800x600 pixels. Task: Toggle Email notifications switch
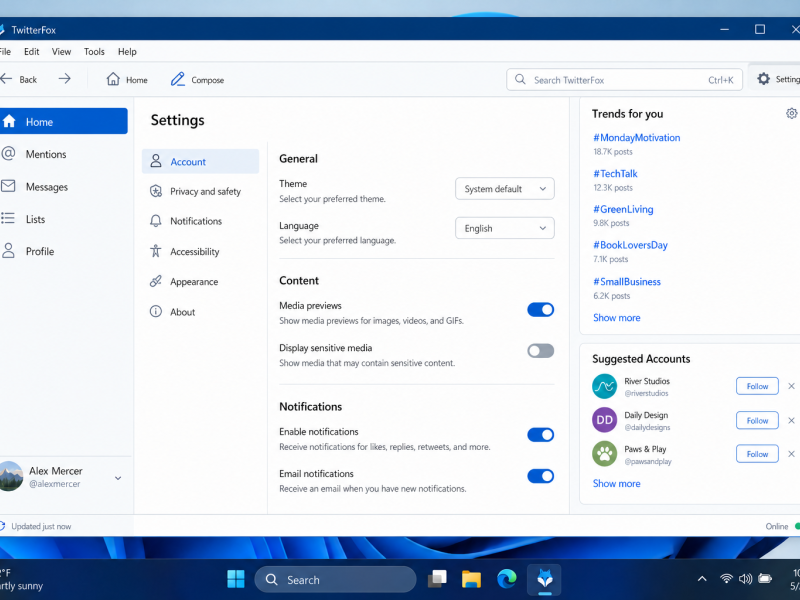click(x=540, y=476)
